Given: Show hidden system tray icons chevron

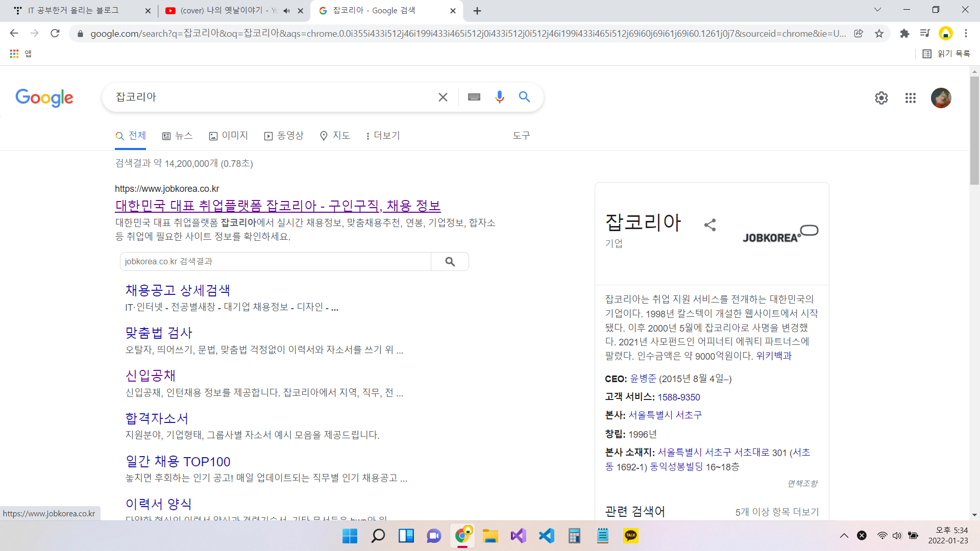Looking at the screenshot, I should [844, 536].
